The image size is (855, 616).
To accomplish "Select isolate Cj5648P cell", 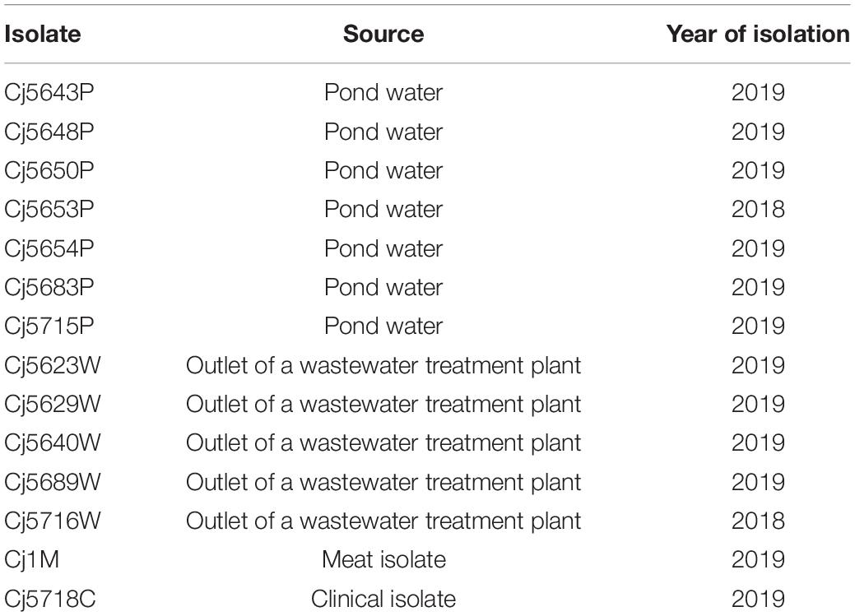I will click(x=49, y=132).
